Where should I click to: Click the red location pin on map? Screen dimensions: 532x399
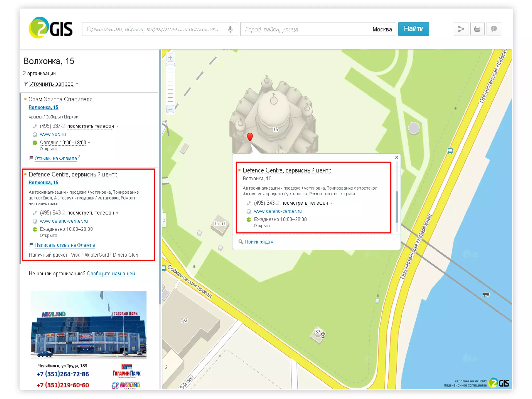[250, 136]
